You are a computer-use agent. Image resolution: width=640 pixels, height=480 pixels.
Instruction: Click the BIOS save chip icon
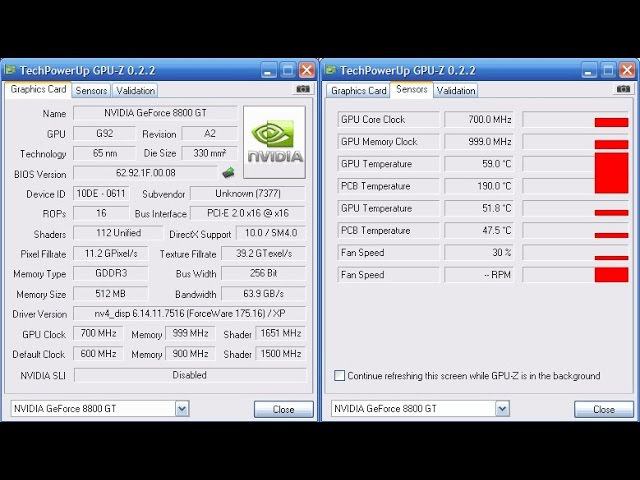coord(228,172)
